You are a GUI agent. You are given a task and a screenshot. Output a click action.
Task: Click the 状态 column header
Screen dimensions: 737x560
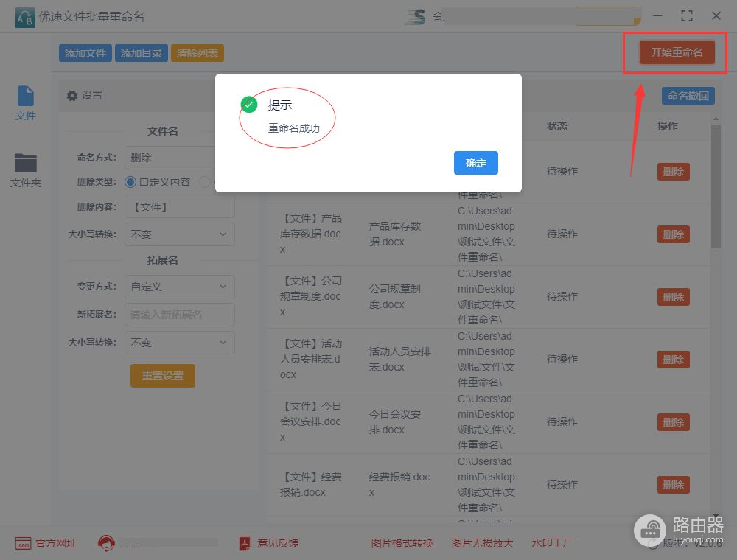click(x=557, y=126)
